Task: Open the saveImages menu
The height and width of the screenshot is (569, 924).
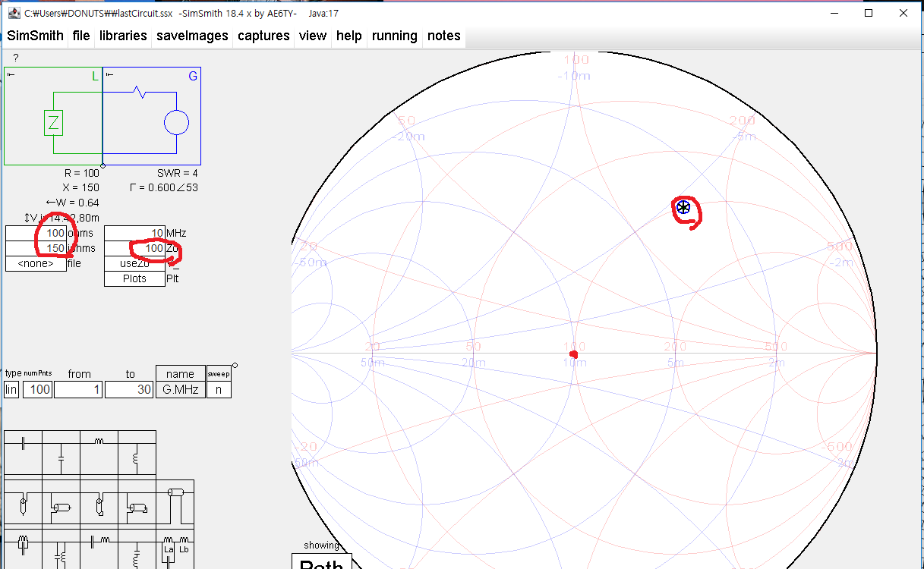Action: pos(192,36)
